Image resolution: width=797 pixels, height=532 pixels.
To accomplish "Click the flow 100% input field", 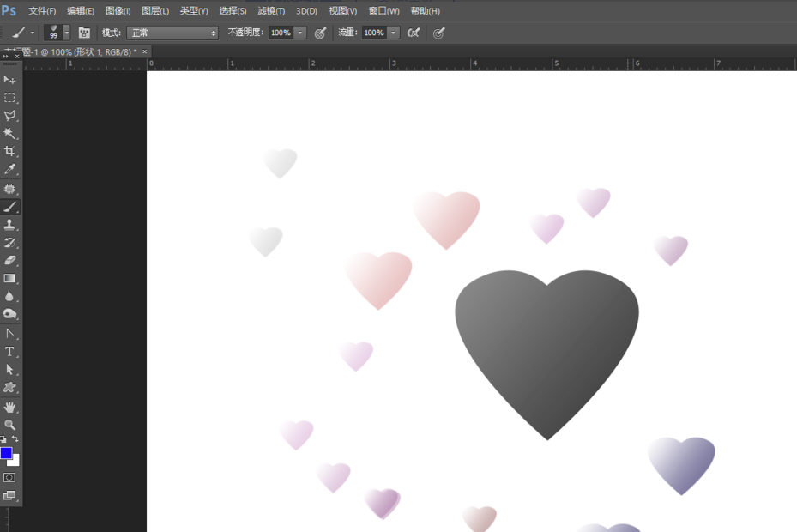I will pos(374,33).
